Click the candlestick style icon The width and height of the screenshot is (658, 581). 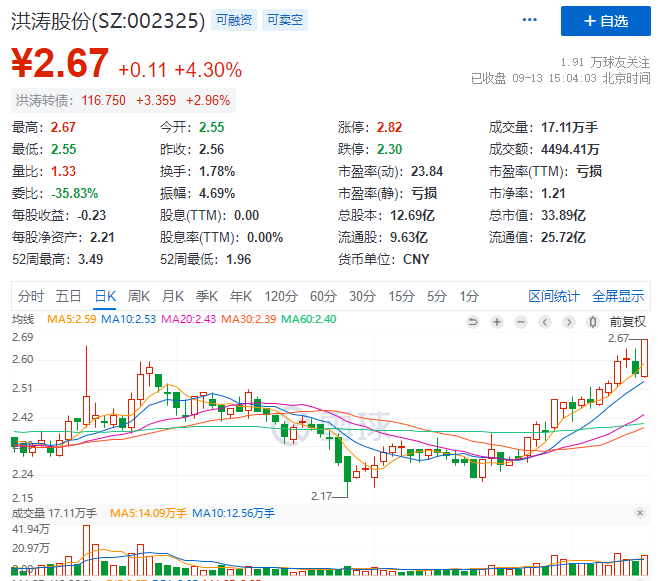point(593,322)
